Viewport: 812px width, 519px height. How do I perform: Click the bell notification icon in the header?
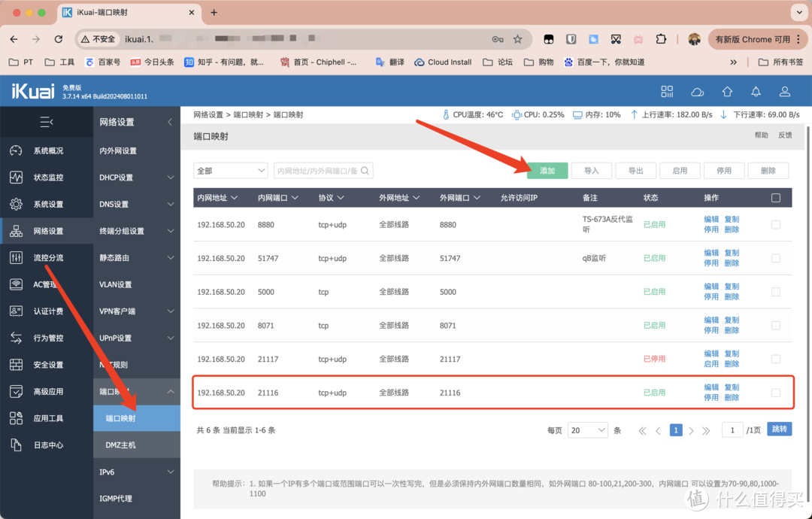(x=756, y=91)
